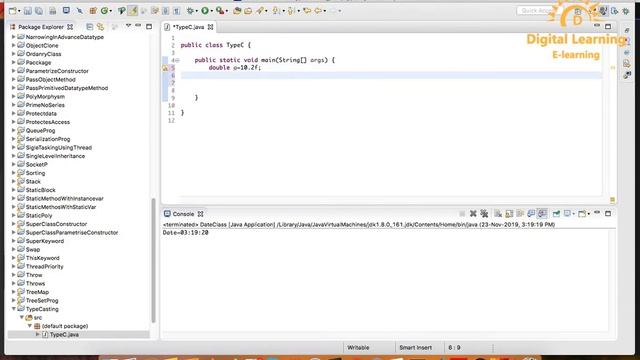Toggle Block Selection Mode in toolbar
Viewport: 640px width, 360px height.
pos(165,11)
